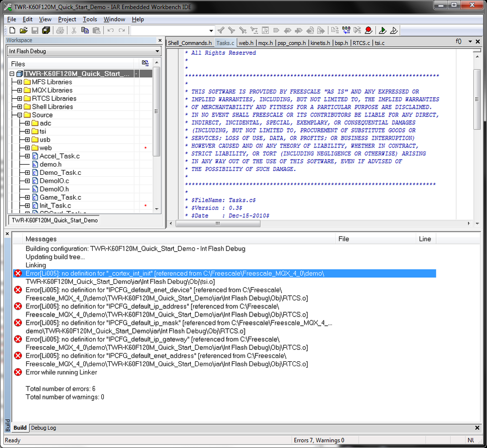Click the Open file toolbar icon
Screen dimensions: 487x448
(23, 30)
